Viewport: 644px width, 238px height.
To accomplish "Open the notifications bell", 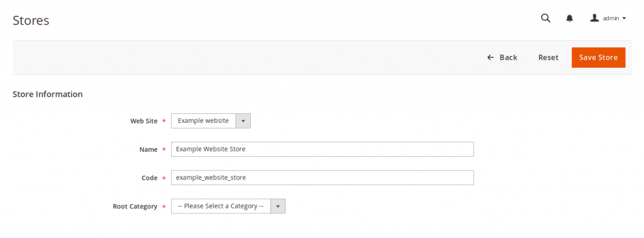I will pos(569,18).
